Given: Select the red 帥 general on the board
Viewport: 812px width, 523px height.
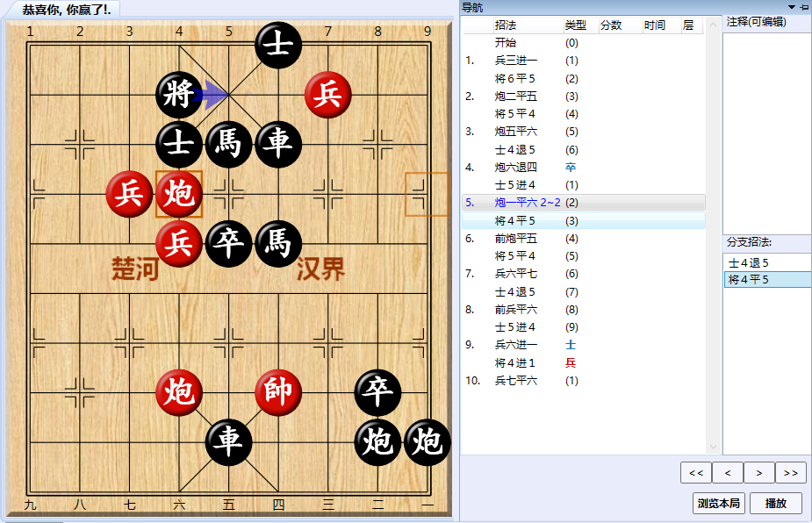Looking at the screenshot, I should [277, 392].
